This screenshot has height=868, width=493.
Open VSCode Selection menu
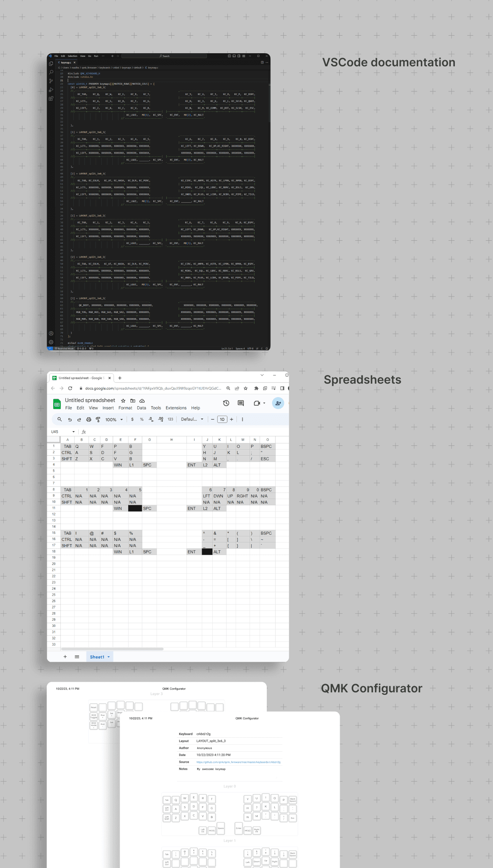pyautogui.click(x=73, y=56)
